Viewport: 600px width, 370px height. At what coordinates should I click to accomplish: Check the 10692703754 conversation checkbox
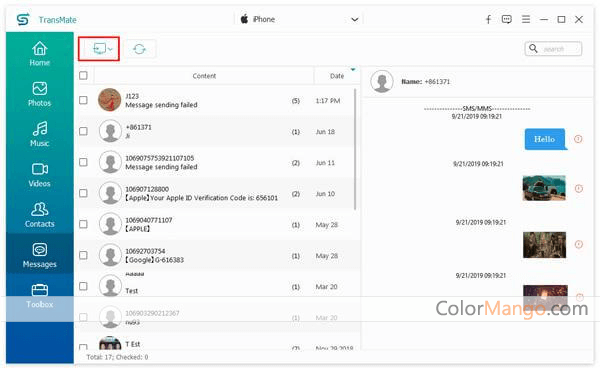coord(83,255)
